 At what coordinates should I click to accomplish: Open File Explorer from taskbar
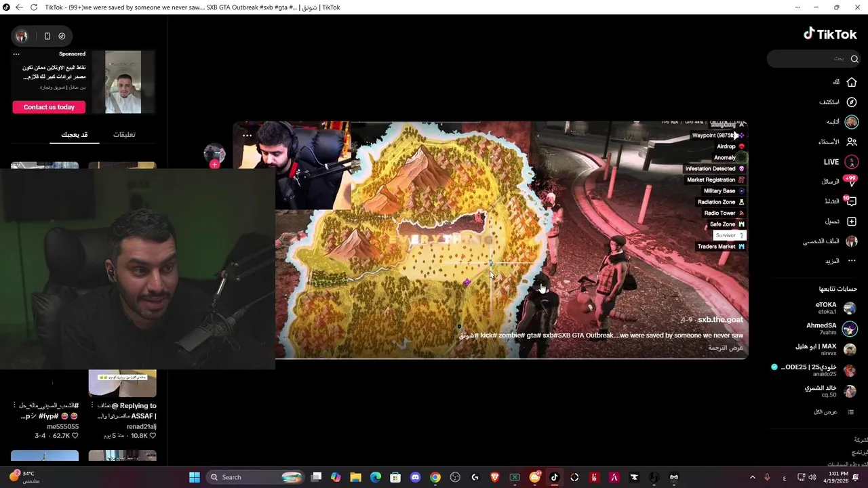pyautogui.click(x=355, y=477)
